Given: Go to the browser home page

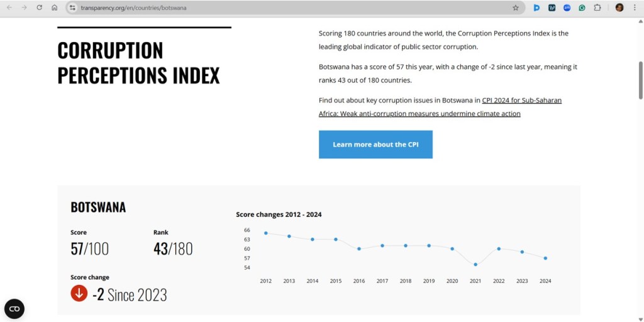Looking at the screenshot, I should click(x=55, y=8).
